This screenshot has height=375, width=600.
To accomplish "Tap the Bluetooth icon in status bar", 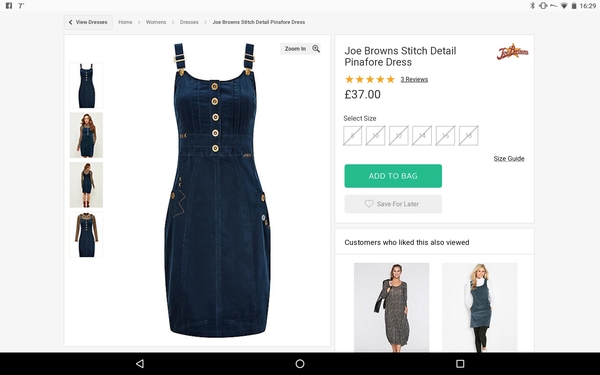I will click(532, 5).
